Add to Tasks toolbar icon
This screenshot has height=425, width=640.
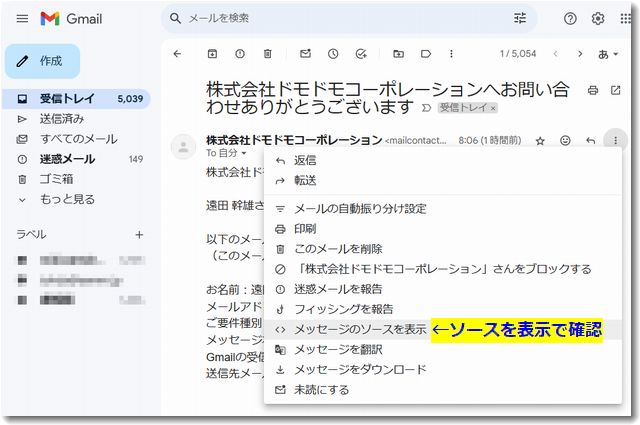point(361,53)
